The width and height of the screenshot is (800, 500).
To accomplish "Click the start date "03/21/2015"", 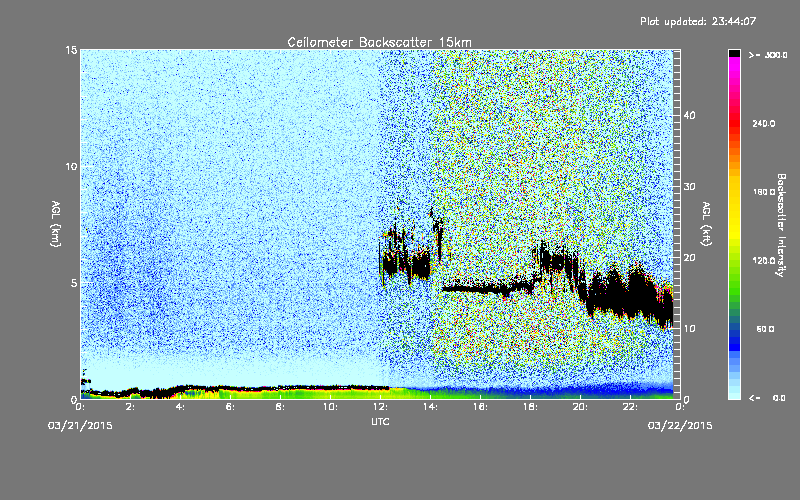I will point(80,426).
